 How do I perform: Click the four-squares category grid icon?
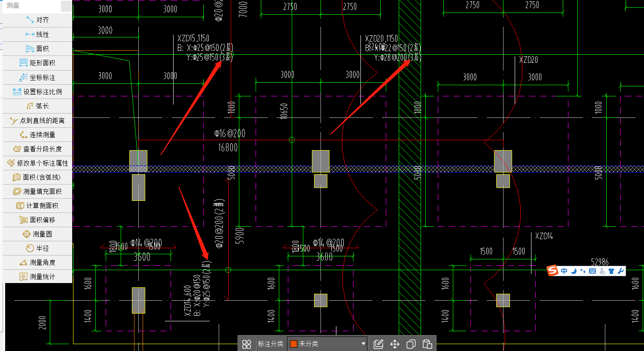tap(247, 344)
